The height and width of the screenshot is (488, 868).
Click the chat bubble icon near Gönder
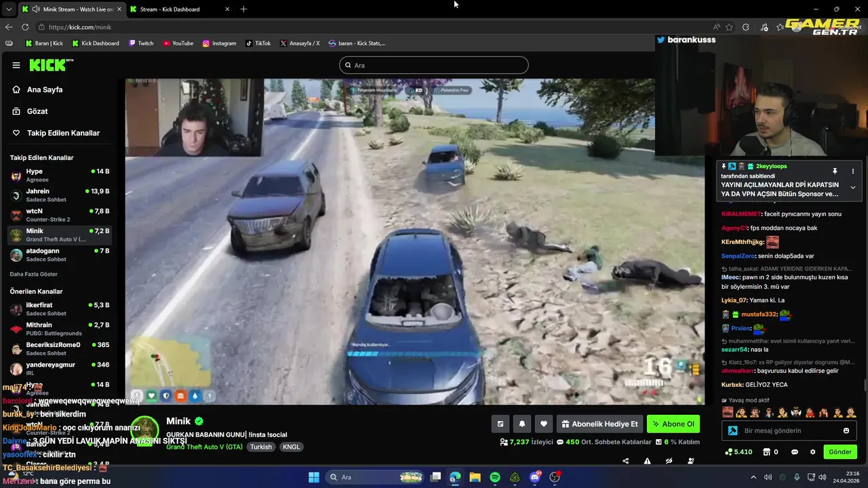[x=795, y=452]
